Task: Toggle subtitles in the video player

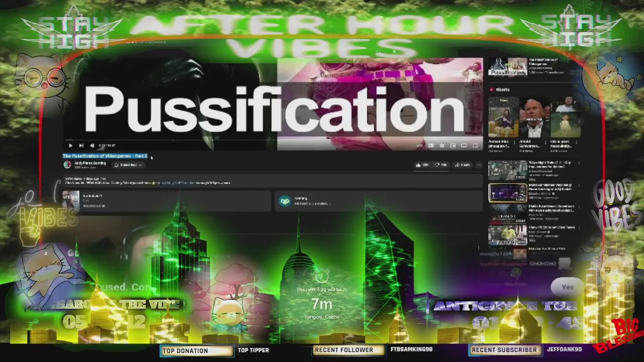Action: pos(431,145)
